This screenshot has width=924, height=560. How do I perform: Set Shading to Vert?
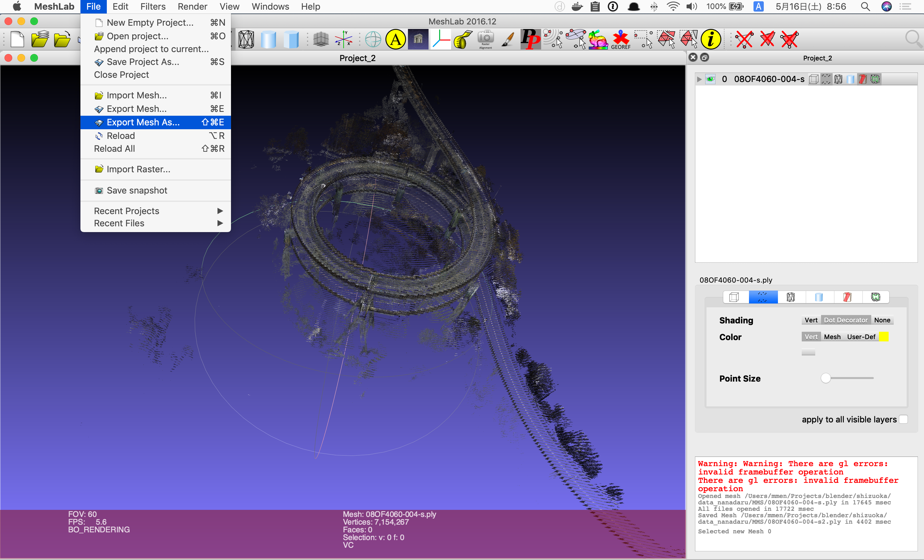(811, 320)
